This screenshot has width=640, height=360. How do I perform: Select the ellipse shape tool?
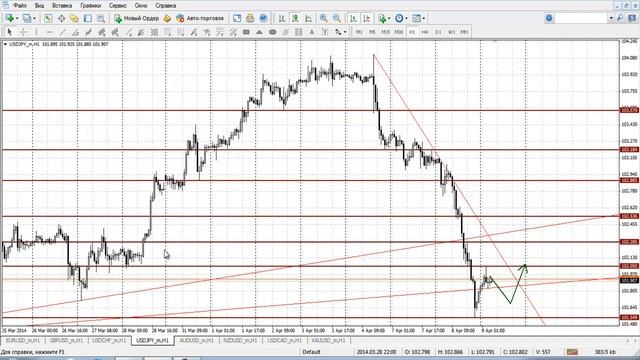[x=272, y=32]
